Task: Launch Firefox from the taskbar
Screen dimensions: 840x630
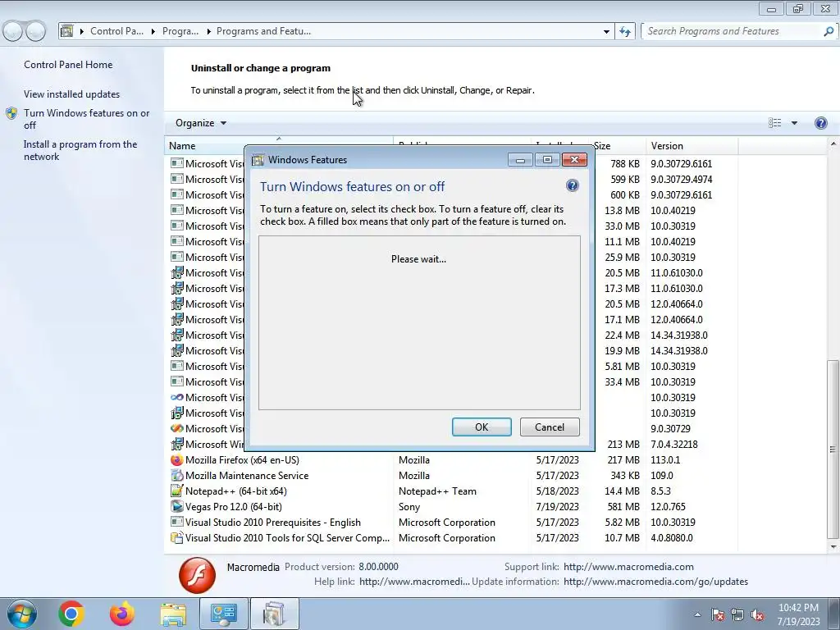Action: (x=122, y=614)
